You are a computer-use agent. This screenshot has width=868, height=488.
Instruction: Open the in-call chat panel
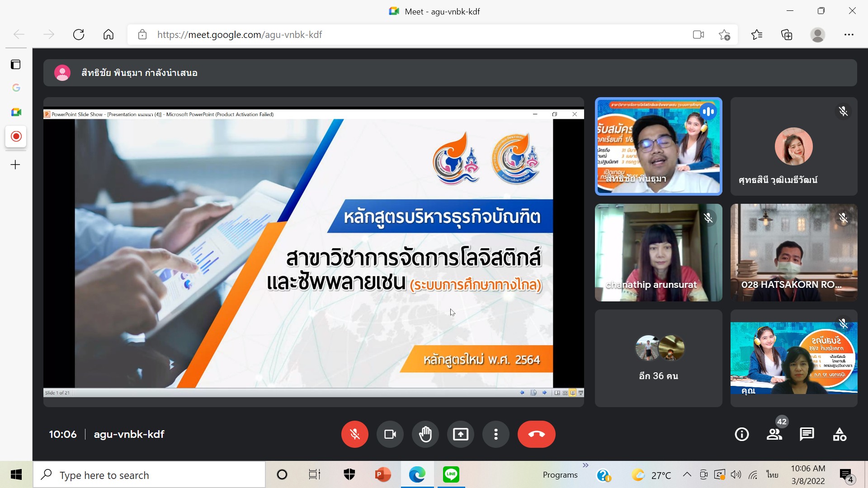807,434
